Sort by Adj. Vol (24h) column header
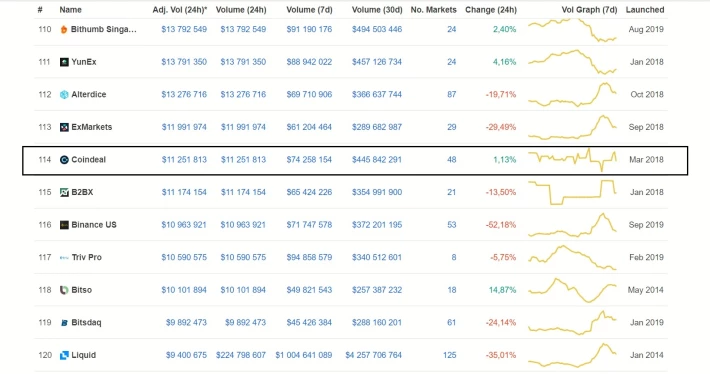The image size is (710, 374). point(180,10)
